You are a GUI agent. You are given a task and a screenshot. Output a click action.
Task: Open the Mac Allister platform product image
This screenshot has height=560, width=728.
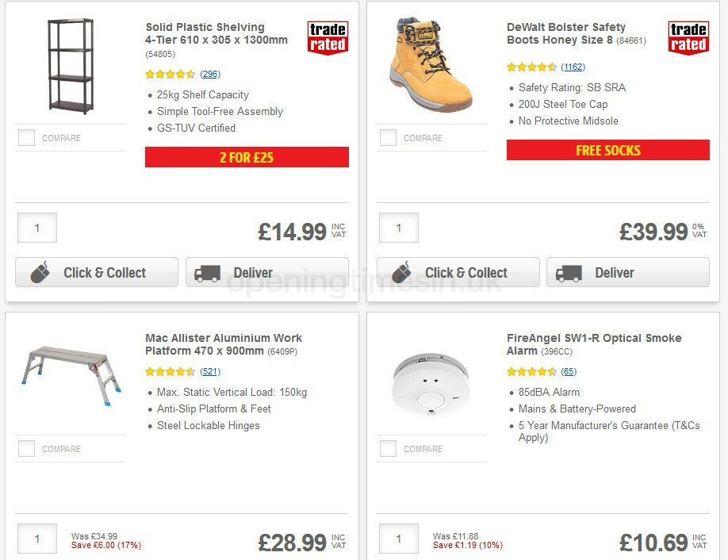(x=70, y=373)
